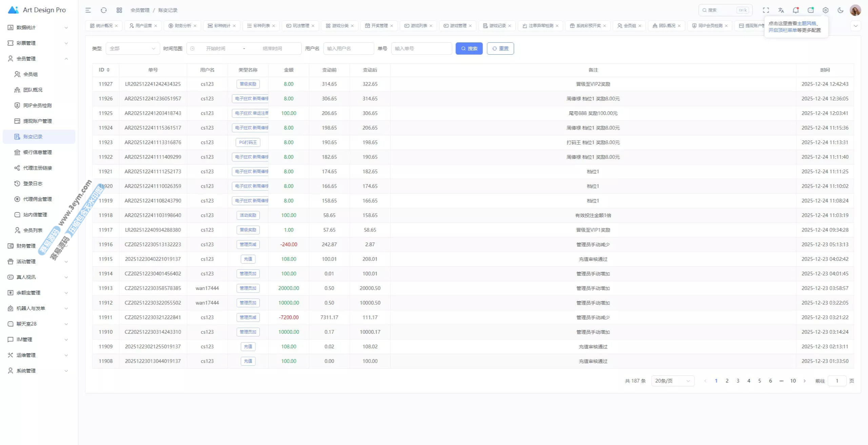
Task: Open the quick entry grid icon
Action: 119,10
